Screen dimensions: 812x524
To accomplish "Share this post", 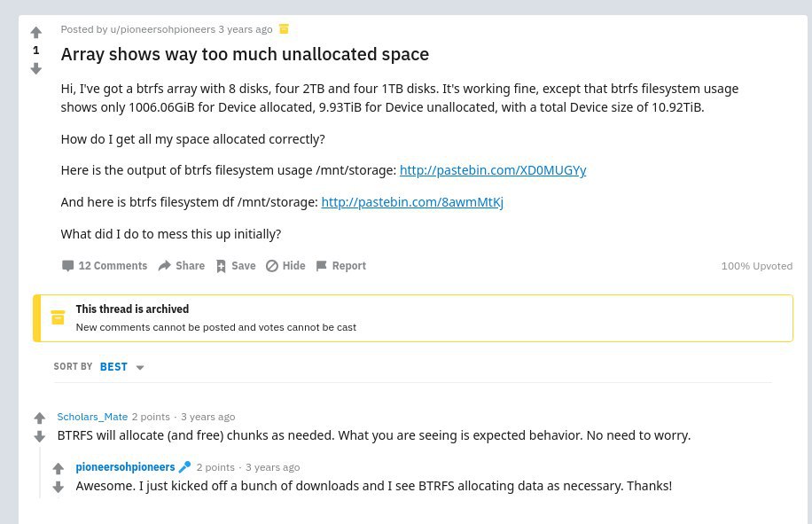I will tap(182, 266).
